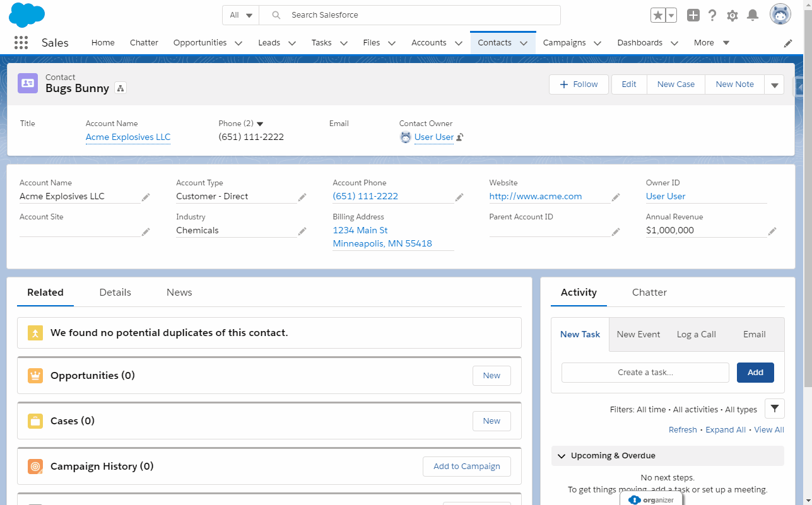Edit Account Phone field pencil
Screen dimensions: 812x505
(459, 197)
